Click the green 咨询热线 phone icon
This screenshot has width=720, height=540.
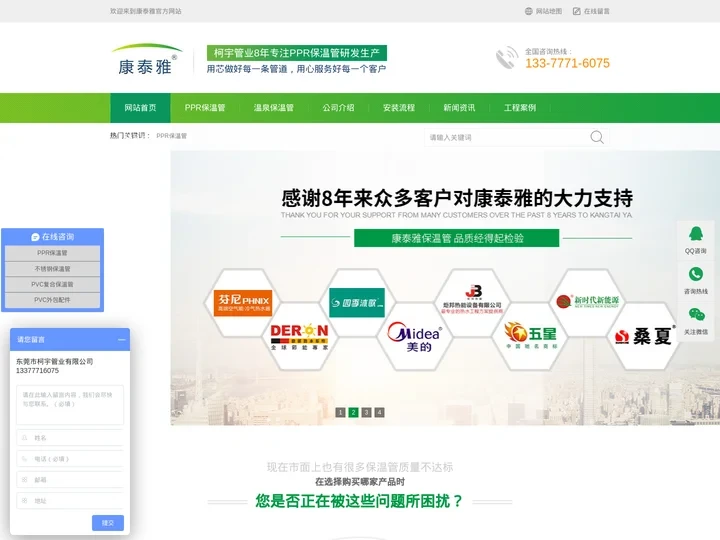[696, 274]
